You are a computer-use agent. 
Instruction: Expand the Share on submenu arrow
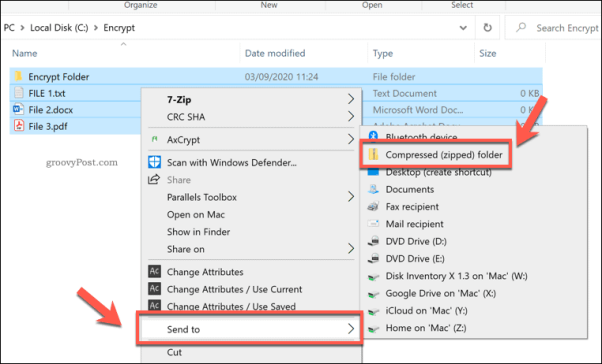coord(351,249)
